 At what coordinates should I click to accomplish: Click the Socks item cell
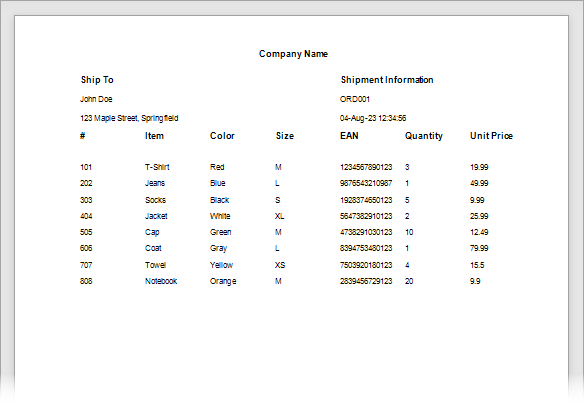(155, 200)
